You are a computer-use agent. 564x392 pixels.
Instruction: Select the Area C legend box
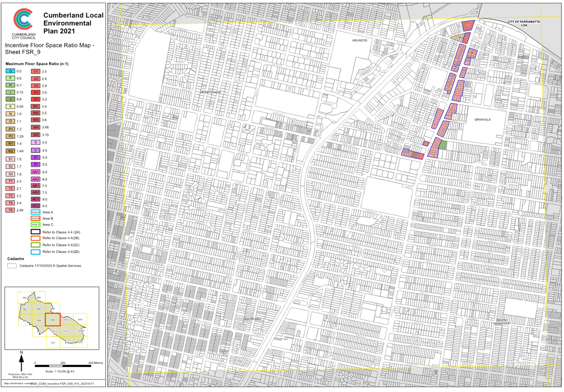[36, 225]
